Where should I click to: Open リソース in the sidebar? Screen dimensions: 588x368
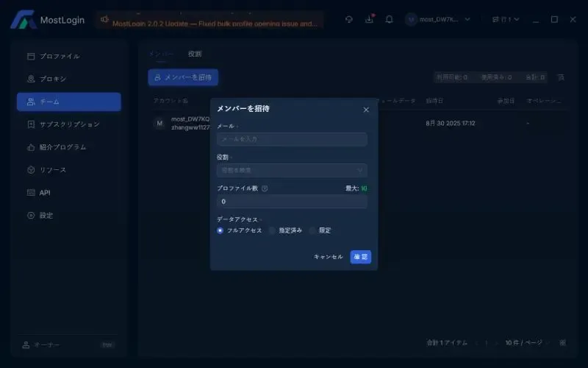pos(68,170)
